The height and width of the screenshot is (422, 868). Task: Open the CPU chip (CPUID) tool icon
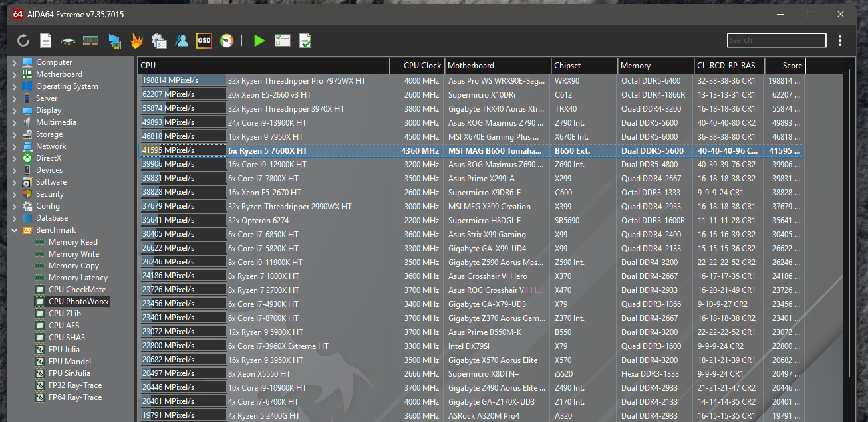68,41
